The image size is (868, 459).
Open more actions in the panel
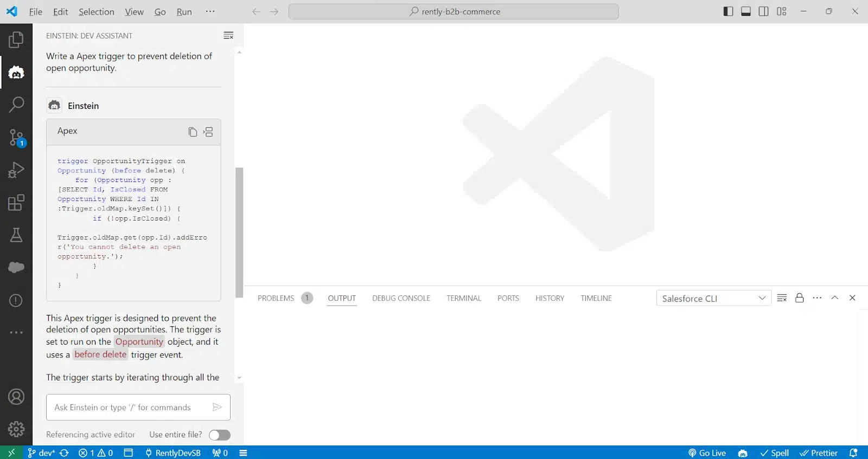817,298
